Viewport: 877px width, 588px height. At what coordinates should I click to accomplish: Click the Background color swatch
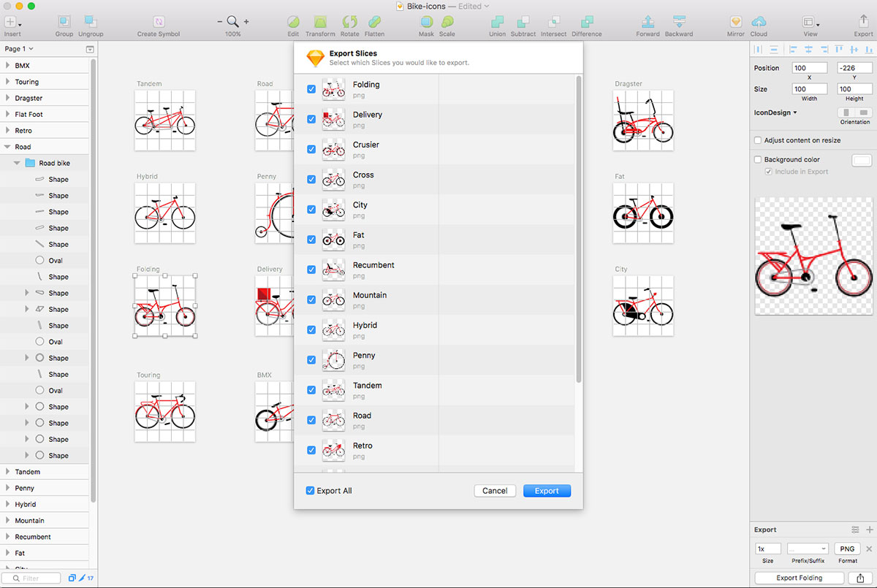tap(862, 160)
